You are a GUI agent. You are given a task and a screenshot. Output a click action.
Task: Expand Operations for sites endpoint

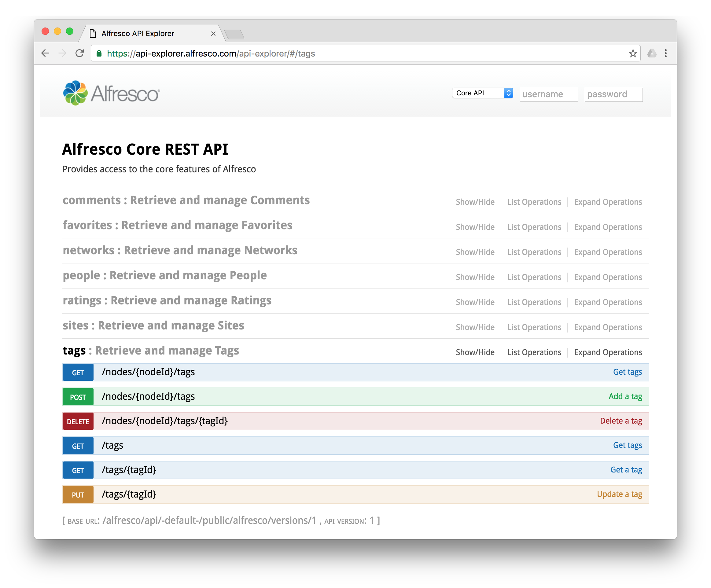[x=608, y=326]
